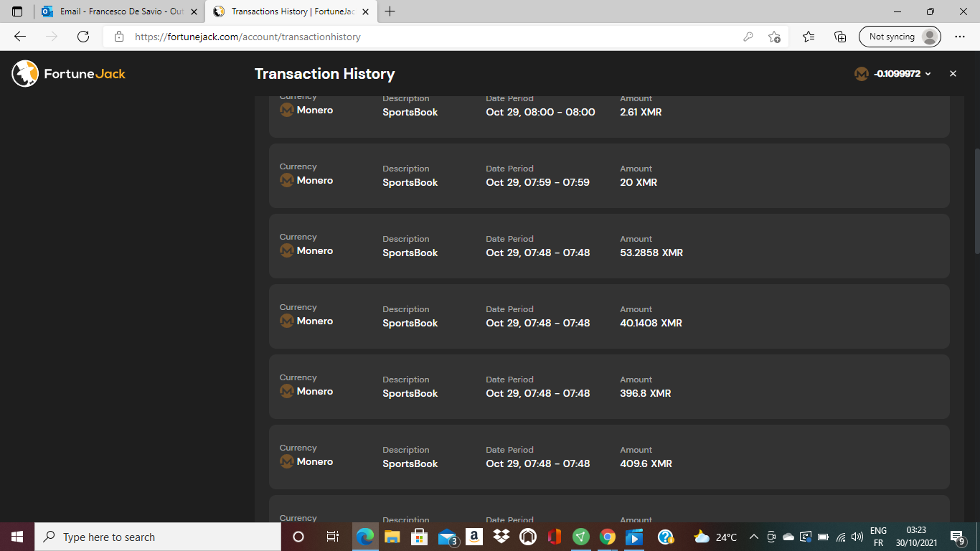Go back to previous page
The width and height of the screenshot is (980, 551).
[x=20, y=37]
